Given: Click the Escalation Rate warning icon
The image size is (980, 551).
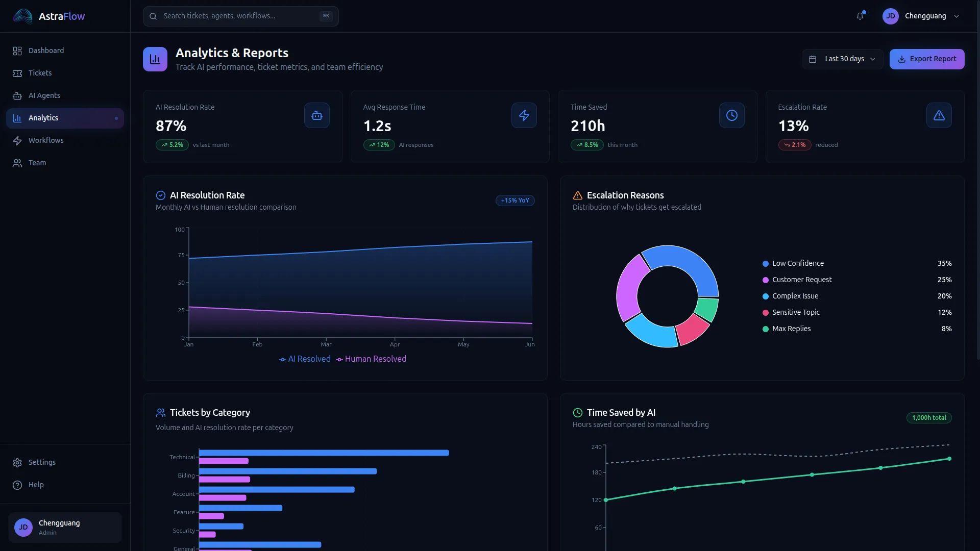Looking at the screenshot, I should pyautogui.click(x=939, y=115).
